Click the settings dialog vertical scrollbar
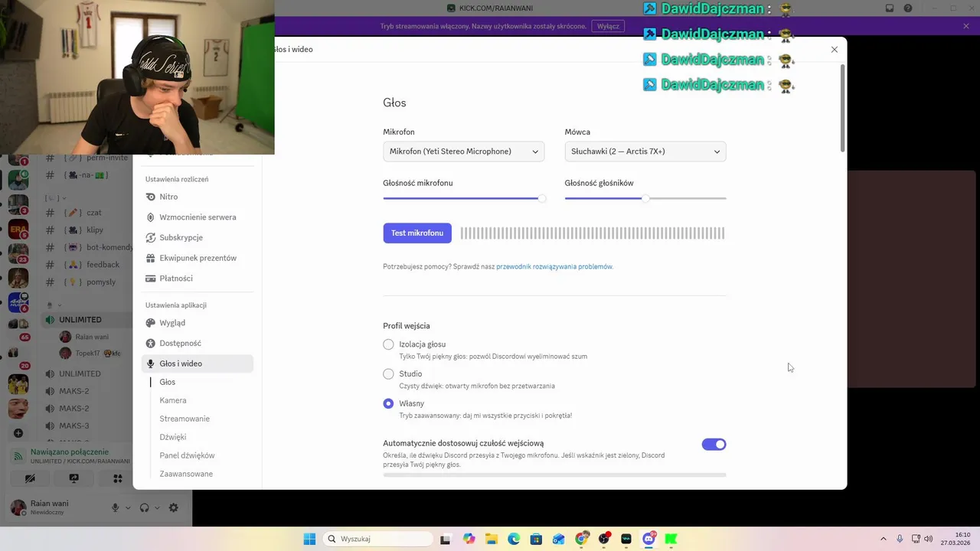 [x=843, y=107]
